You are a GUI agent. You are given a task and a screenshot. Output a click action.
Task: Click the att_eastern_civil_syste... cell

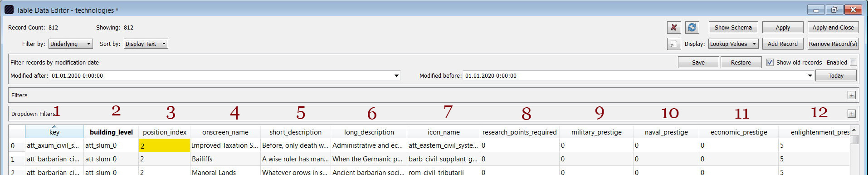(444, 145)
